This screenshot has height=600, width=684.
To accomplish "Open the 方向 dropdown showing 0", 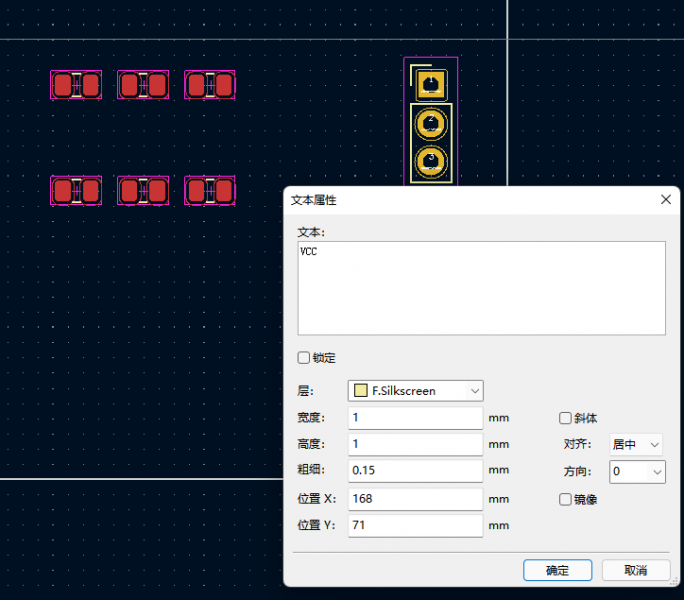I will 637,472.
